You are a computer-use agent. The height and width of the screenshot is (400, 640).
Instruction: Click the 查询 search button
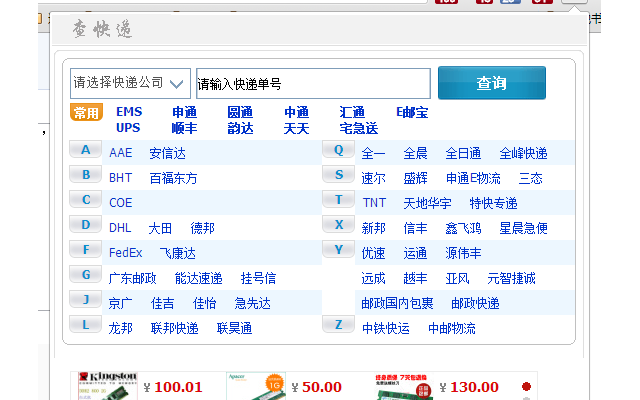coord(492,83)
